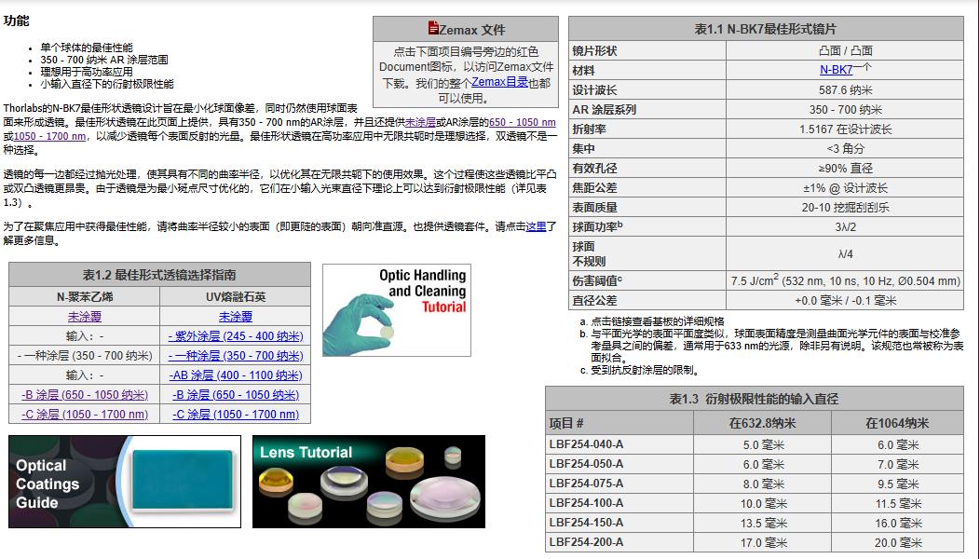980x559 pixels.
Task: Select item LBF254-040-A row label
Action: pos(586,444)
